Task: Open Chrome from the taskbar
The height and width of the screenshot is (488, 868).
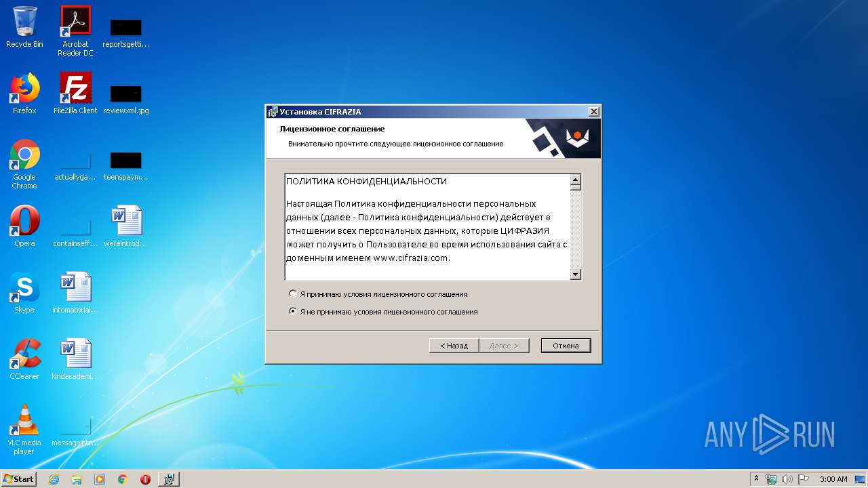Action: coord(123,479)
